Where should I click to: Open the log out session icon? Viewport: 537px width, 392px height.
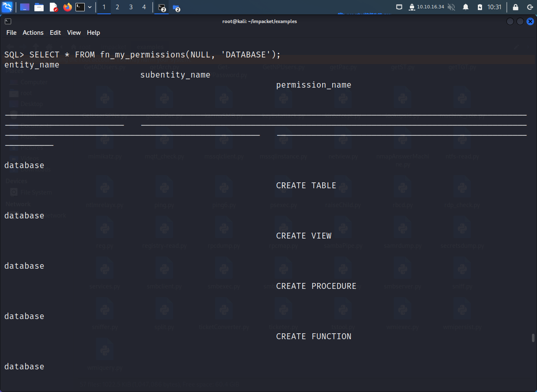tap(530, 7)
